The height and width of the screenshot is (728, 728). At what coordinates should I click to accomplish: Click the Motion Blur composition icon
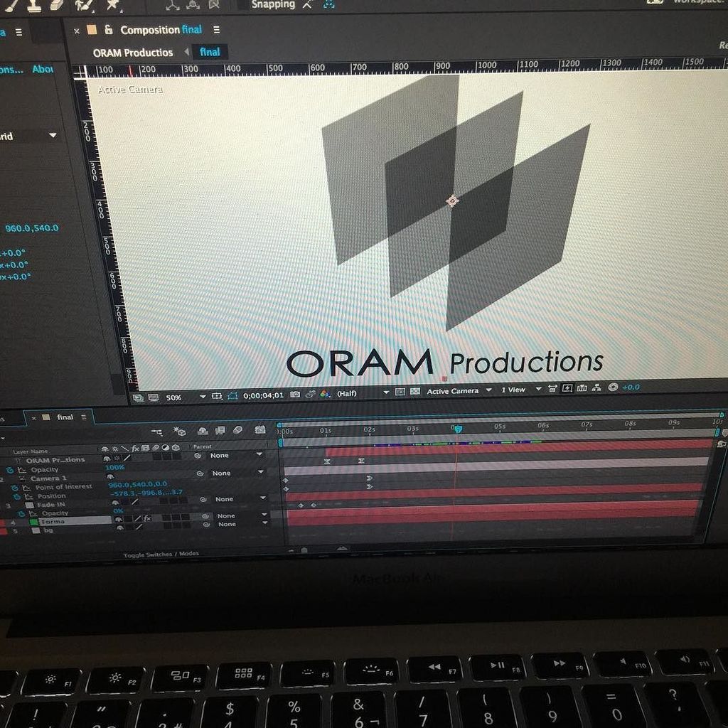click(239, 430)
